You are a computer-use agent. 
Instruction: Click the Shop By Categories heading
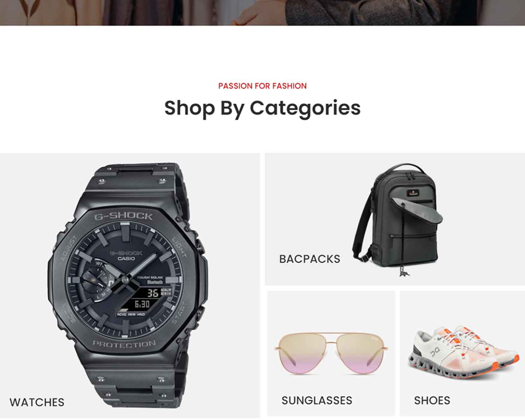[x=262, y=108]
